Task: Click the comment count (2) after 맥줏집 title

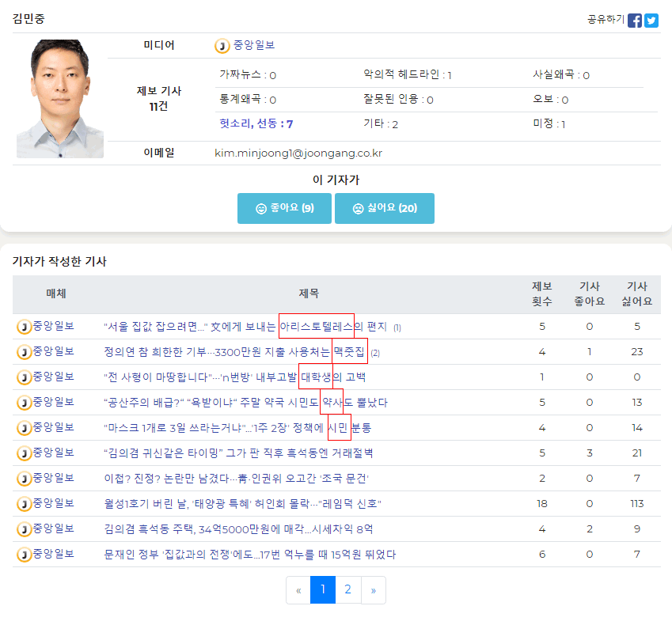Action: tap(375, 353)
